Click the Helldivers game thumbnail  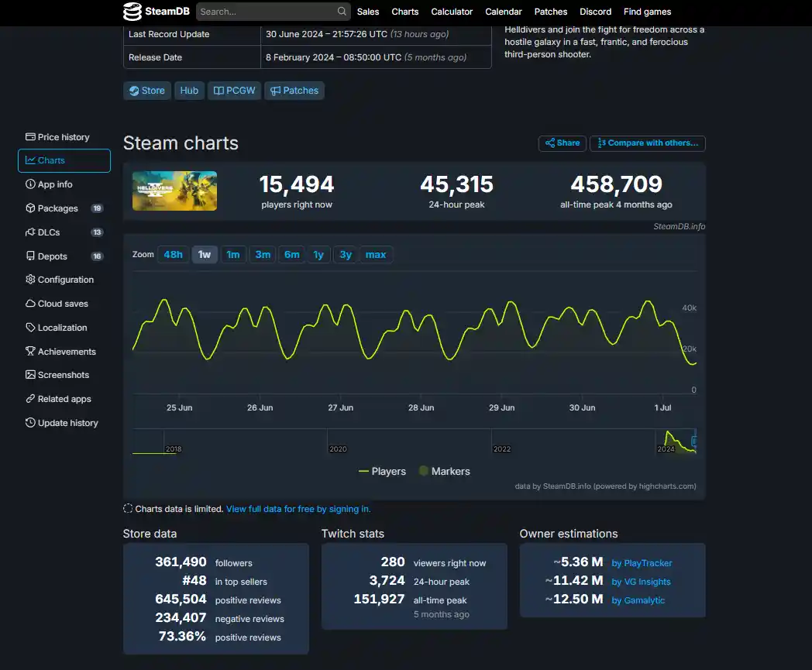tap(174, 191)
